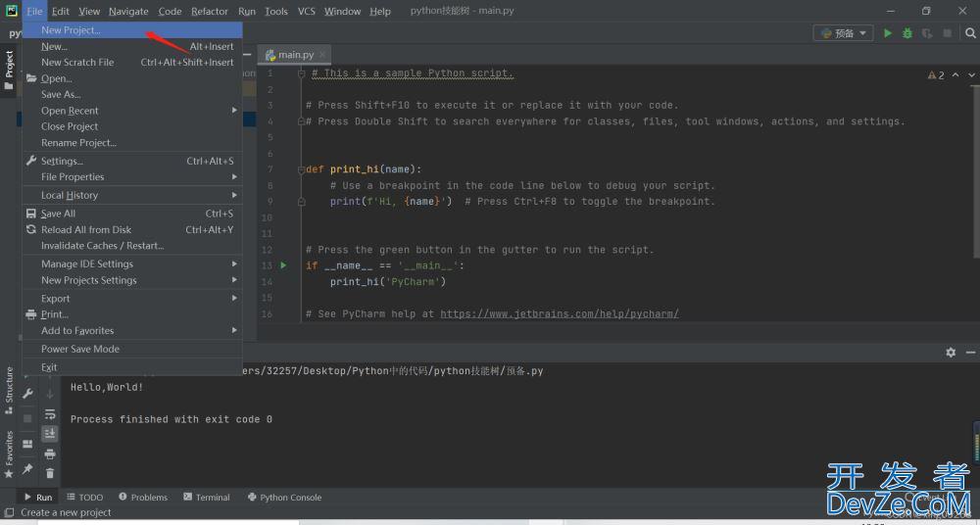Open the Run configuration dropdown 预备
Viewport: 980px width, 525px height.
tap(843, 33)
